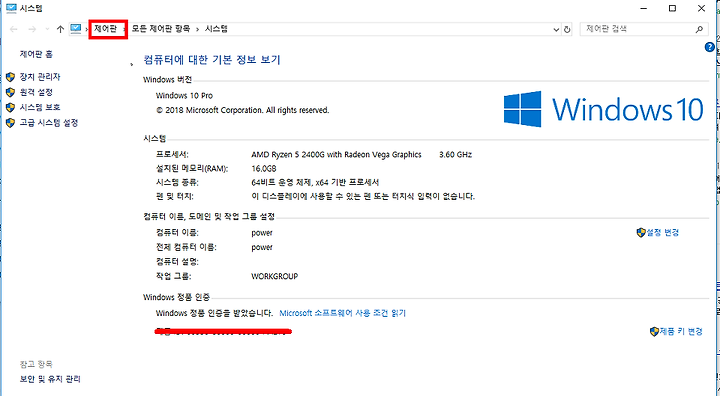Click the computer icon in address bar

click(75, 29)
